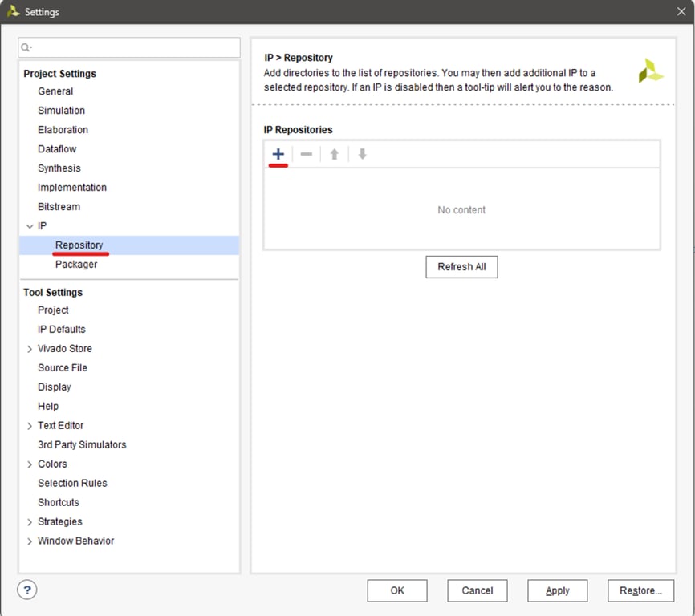The image size is (695, 616).
Task: Expand the Colors node
Action: click(x=30, y=464)
